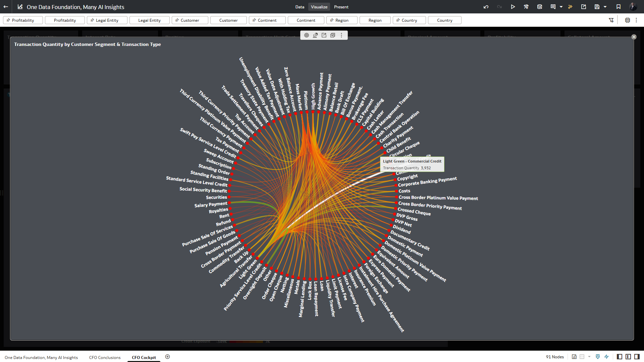Screen dimensions: 644x362
Task: Open the developer tools wrench icon
Action: click(526, 7)
